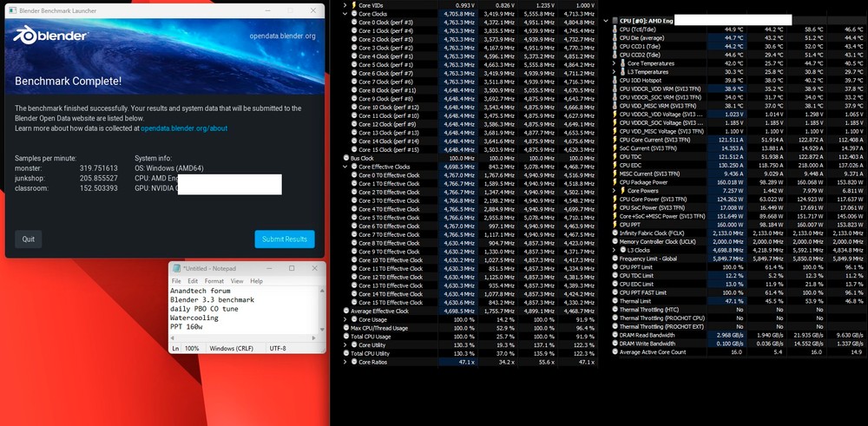The width and height of the screenshot is (868, 426).
Task: Click the '100%' zoom status in Notepad
Action: tap(192, 349)
